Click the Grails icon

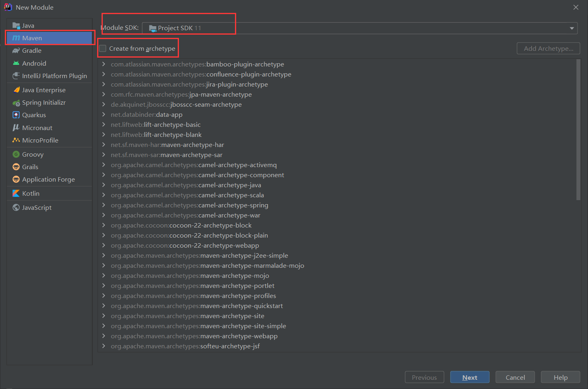point(16,167)
